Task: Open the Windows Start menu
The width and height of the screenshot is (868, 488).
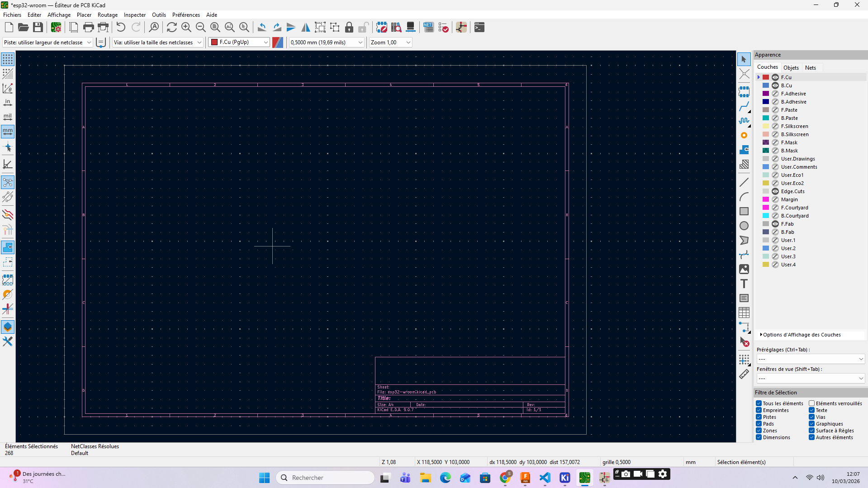Action: (x=264, y=478)
